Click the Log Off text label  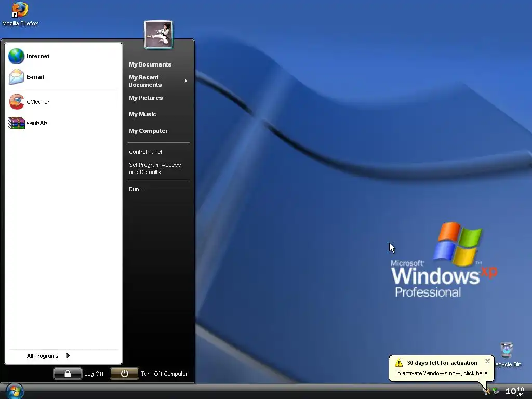click(x=94, y=374)
